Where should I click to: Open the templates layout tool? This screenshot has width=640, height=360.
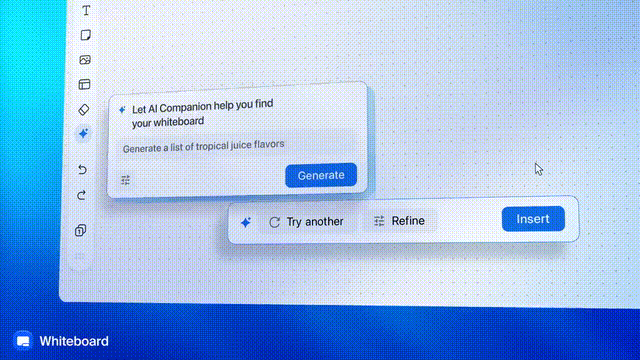(x=84, y=84)
